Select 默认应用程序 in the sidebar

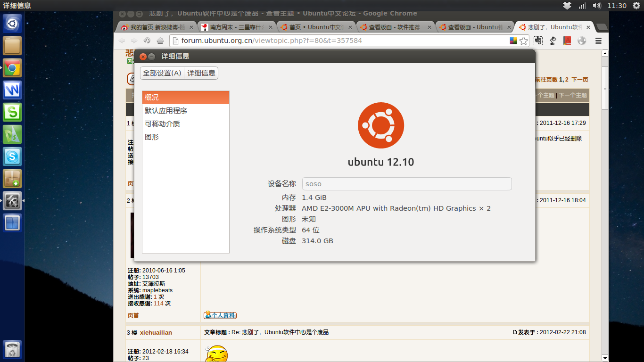pyautogui.click(x=186, y=111)
